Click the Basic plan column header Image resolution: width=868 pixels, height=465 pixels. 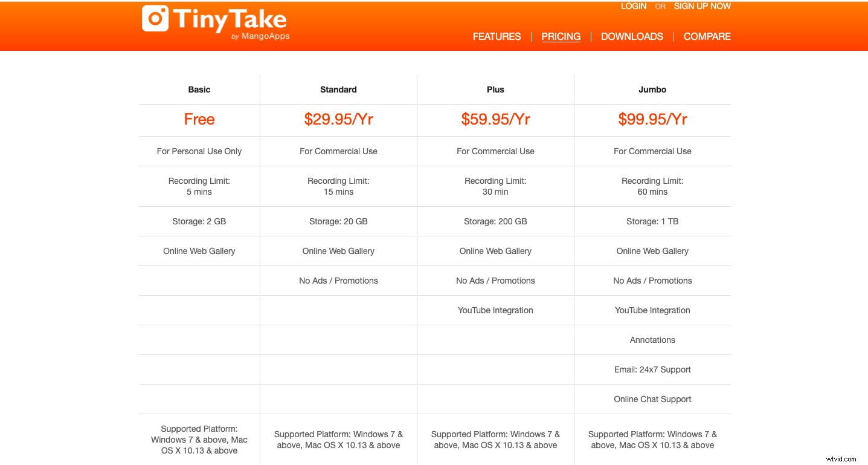[199, 89]
